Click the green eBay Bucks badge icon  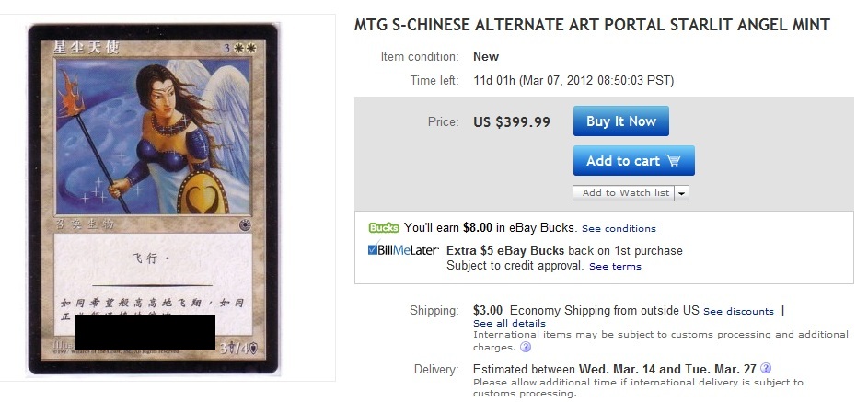click(x=383, y=228)
